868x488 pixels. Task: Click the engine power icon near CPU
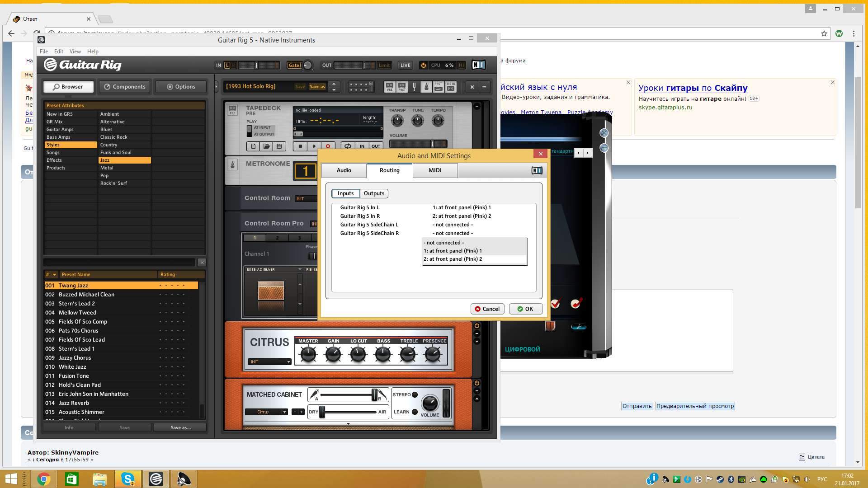coord(423,65)
